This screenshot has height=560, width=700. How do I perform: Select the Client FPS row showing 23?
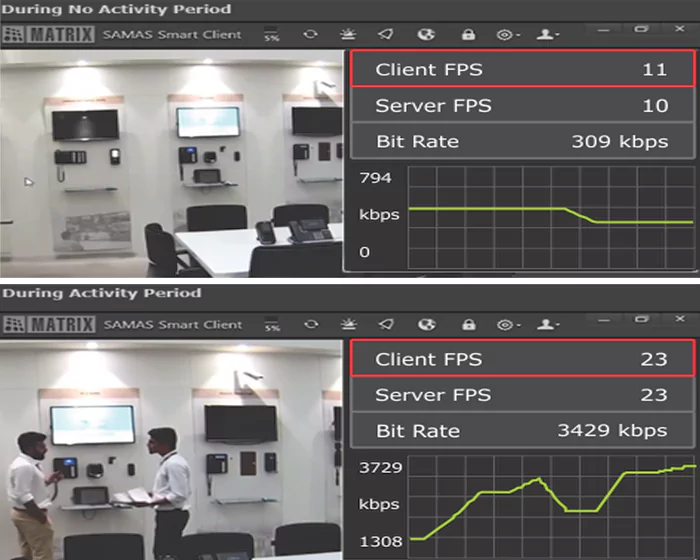click(521, 360)
